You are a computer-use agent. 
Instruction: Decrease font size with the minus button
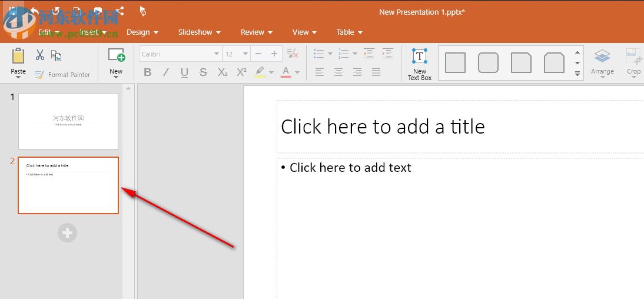pyautogui.click(x=258, y=54)
